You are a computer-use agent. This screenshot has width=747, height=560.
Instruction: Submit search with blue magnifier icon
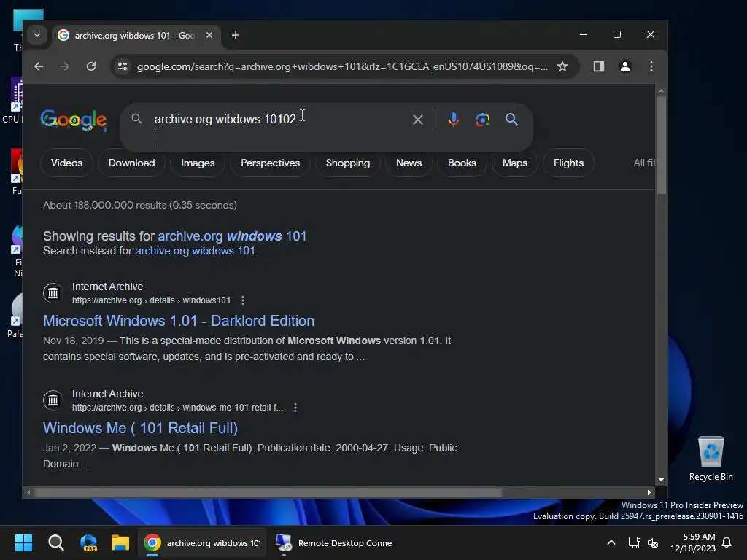(x=511, y=120)
